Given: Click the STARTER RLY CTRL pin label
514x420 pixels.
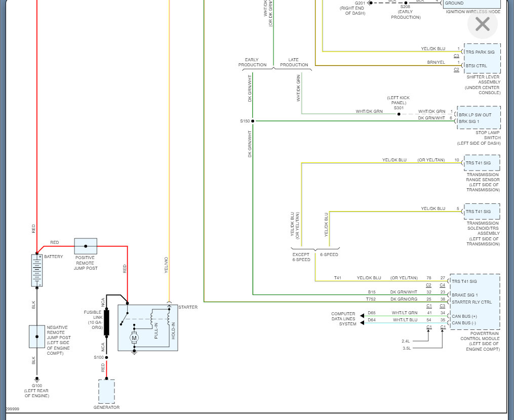Looking at the screenshot, I should click(x=471, y=302).
